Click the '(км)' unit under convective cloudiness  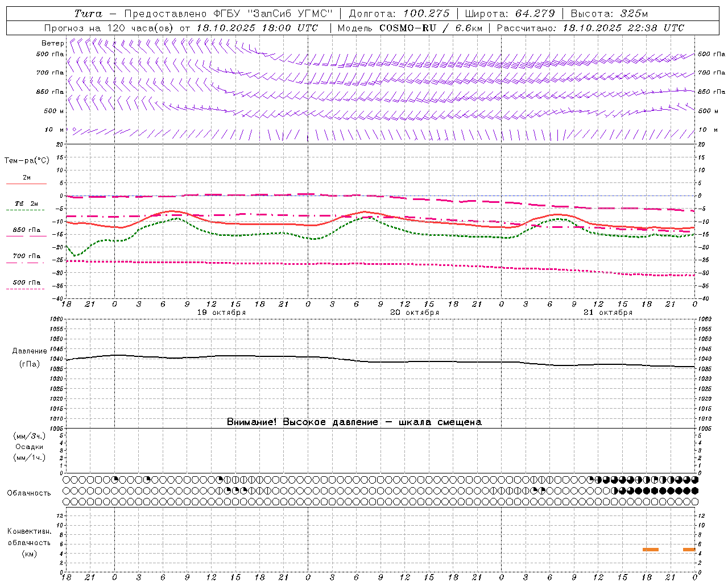point(30,554)
